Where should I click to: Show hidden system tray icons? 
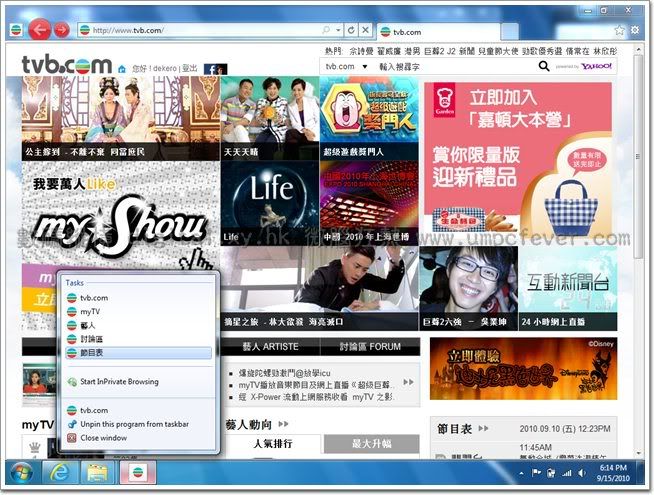pyautogui.click(x=522, y=472)
